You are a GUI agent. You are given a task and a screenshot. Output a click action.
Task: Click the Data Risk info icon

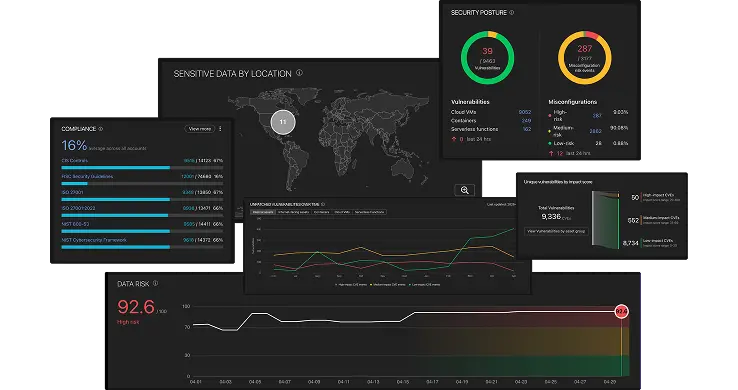155,283
